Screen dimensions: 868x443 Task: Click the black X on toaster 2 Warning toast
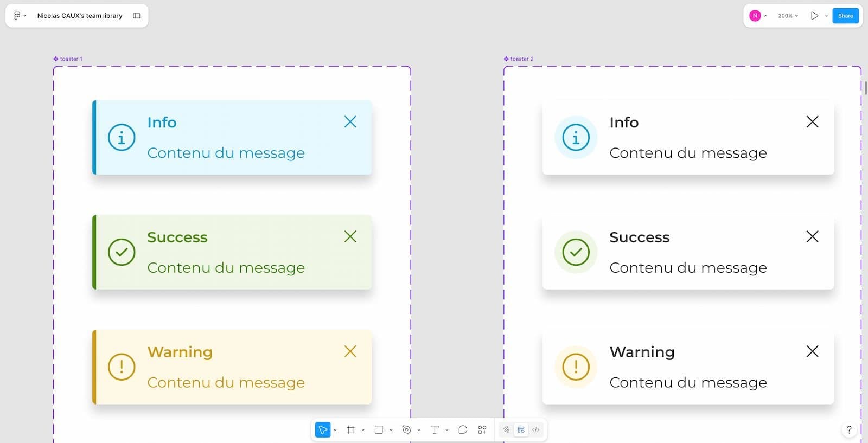(x=812, y=351)
